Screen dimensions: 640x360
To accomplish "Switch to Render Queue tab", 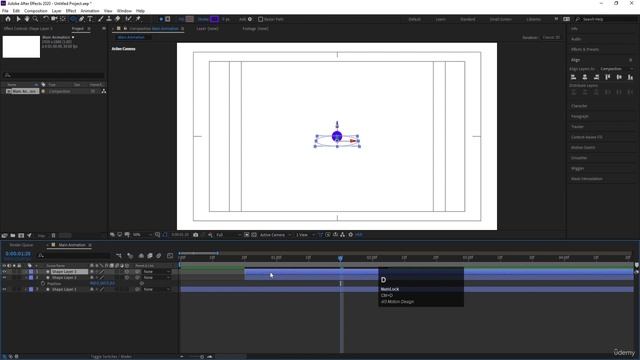I will 21,245.
